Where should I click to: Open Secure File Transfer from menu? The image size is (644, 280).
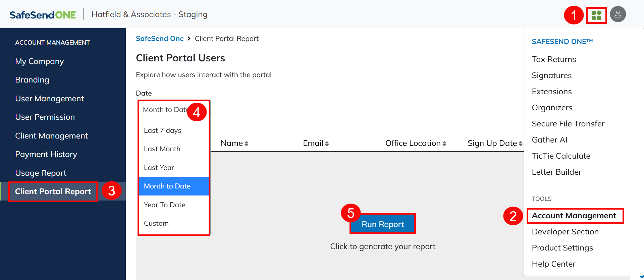click(568, 124)
